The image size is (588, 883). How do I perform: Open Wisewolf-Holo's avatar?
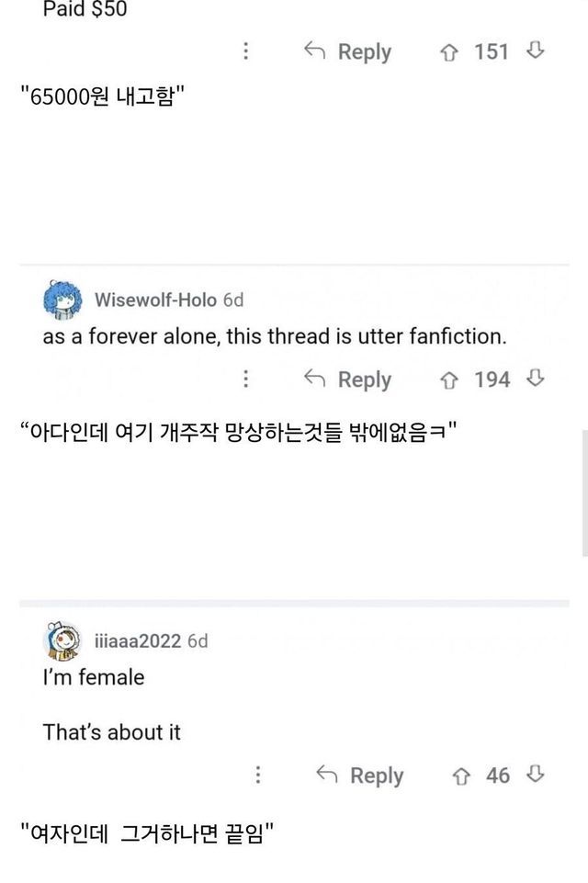62,300
